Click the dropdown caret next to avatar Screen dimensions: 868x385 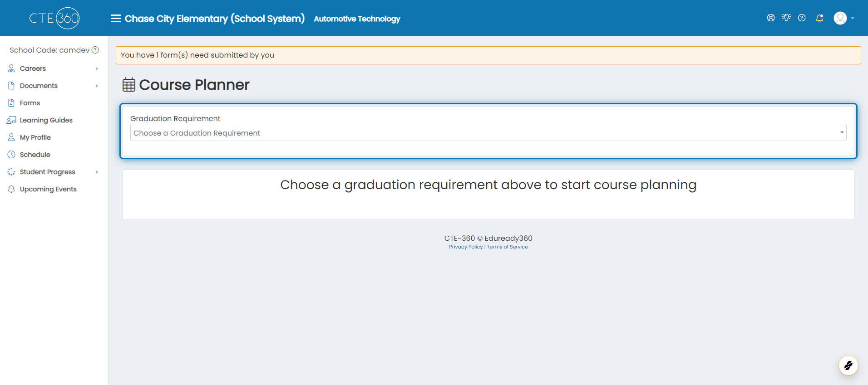tap(853, 19)
